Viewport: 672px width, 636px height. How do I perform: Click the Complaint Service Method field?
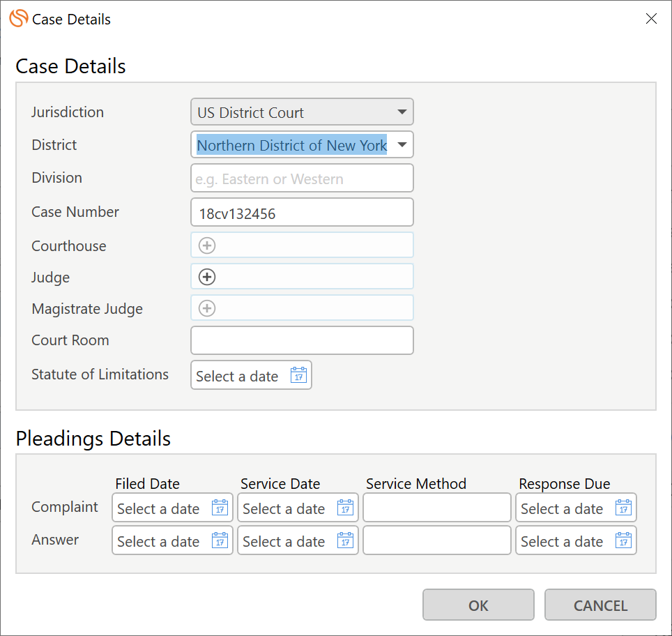coord(437,508)
